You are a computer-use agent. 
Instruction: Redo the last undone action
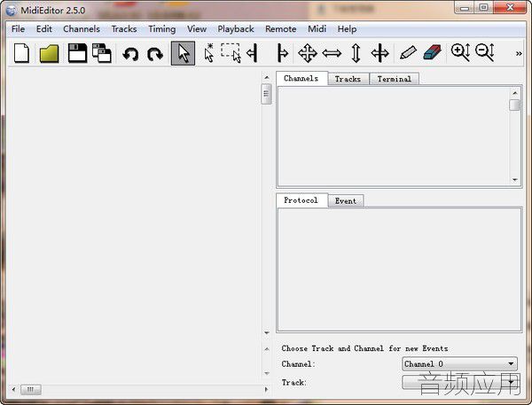155,54
